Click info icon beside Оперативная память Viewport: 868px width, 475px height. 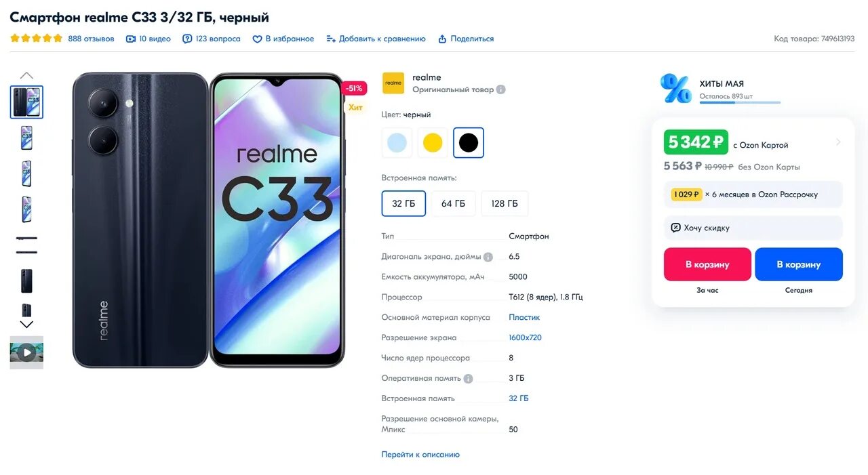(x=468, y=379)
